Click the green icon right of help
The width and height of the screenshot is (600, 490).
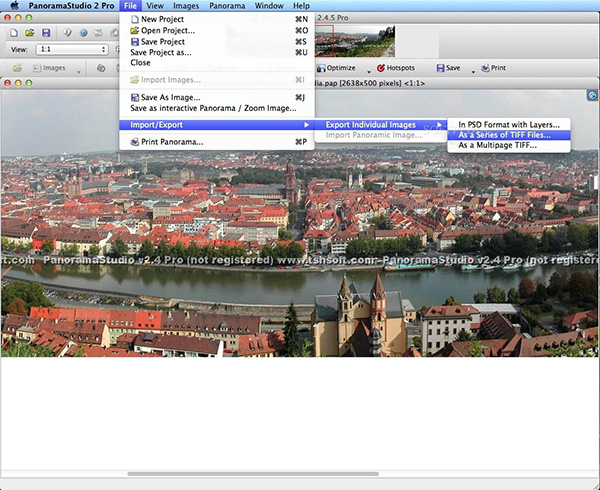(99, 33)
